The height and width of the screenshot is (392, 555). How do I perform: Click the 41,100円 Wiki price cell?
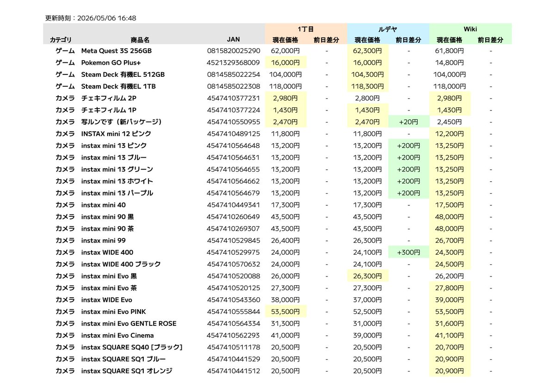450,335
